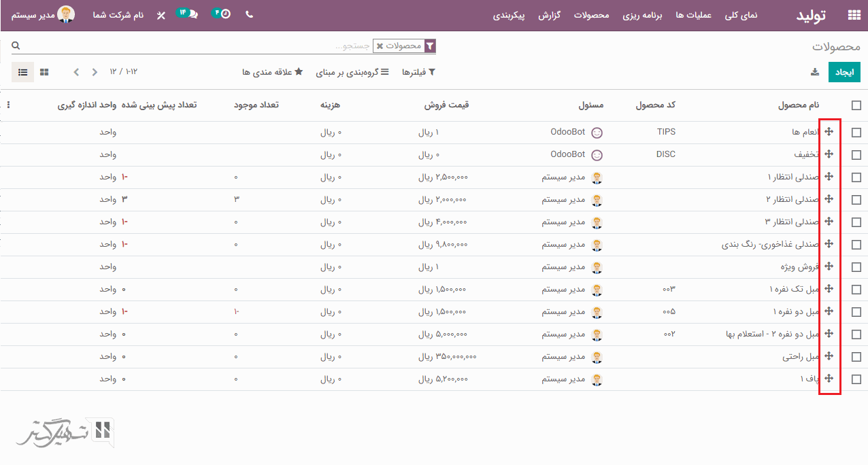Click drag handle of فروش ویژه row
The width and height of the screenshot is (868, 465).
pos(829,266)
